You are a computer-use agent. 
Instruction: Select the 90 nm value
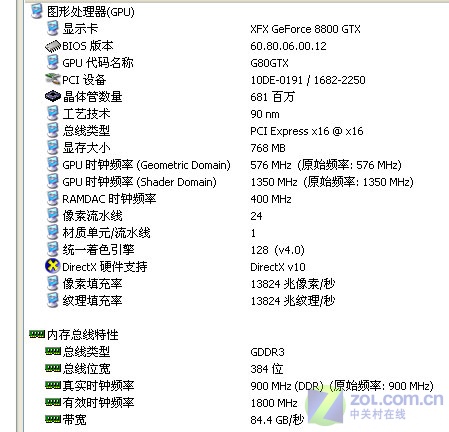(x=265, y=114)
